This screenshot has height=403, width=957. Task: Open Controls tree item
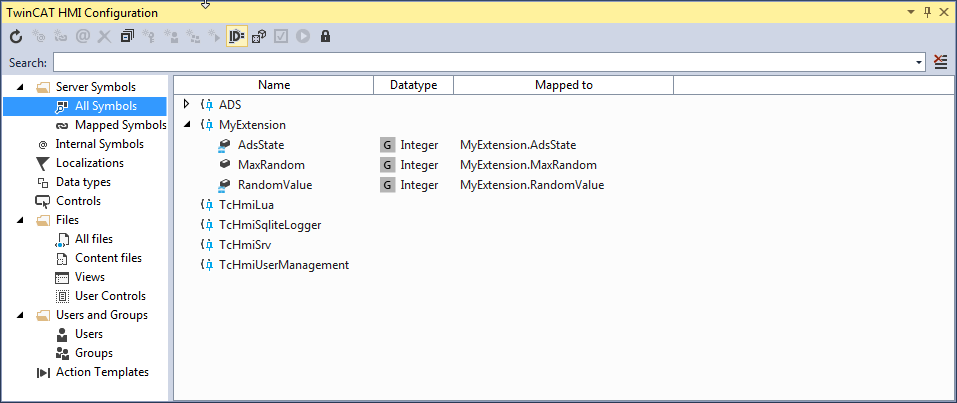78,201
